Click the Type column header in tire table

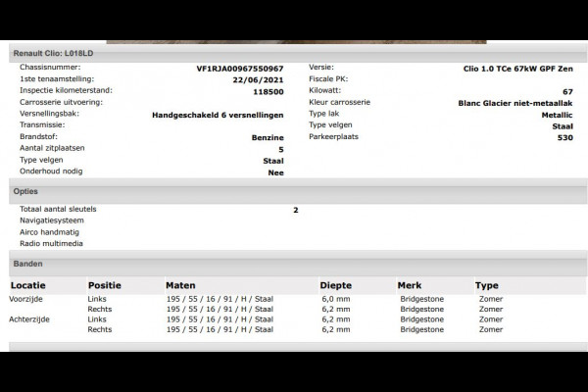(x=487, y=285)
